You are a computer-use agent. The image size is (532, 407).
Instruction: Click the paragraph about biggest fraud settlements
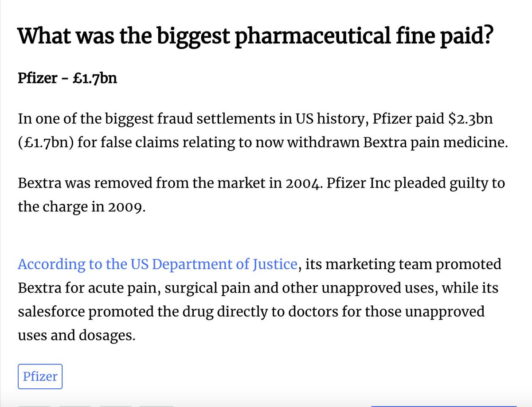[x=262, y=132]
